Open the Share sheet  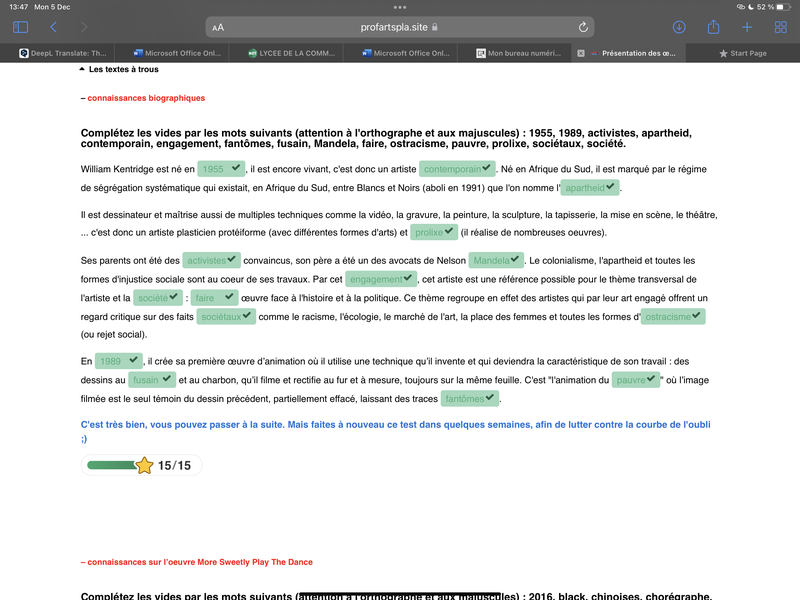point(713,27)
